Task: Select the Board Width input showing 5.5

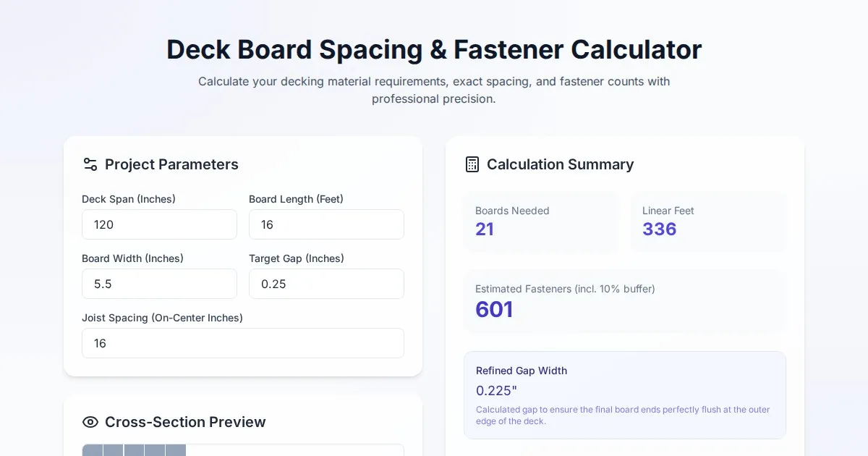Action: tap(159, 284)
